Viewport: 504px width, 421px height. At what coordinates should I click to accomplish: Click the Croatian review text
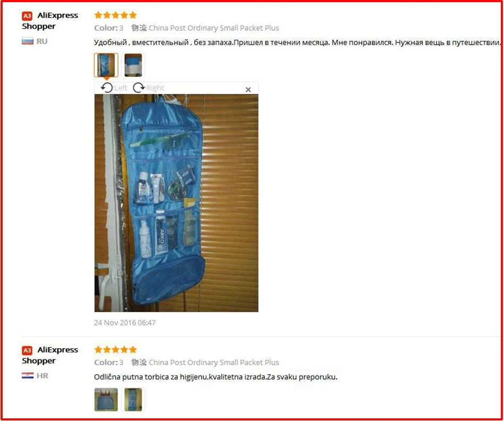216,377
